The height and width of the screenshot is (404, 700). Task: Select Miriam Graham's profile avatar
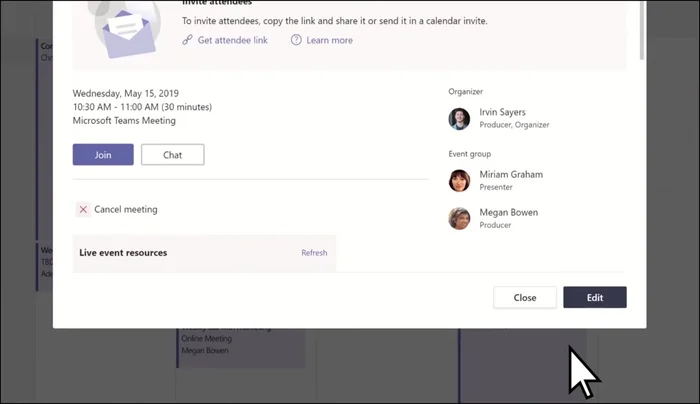coord(459,180)
